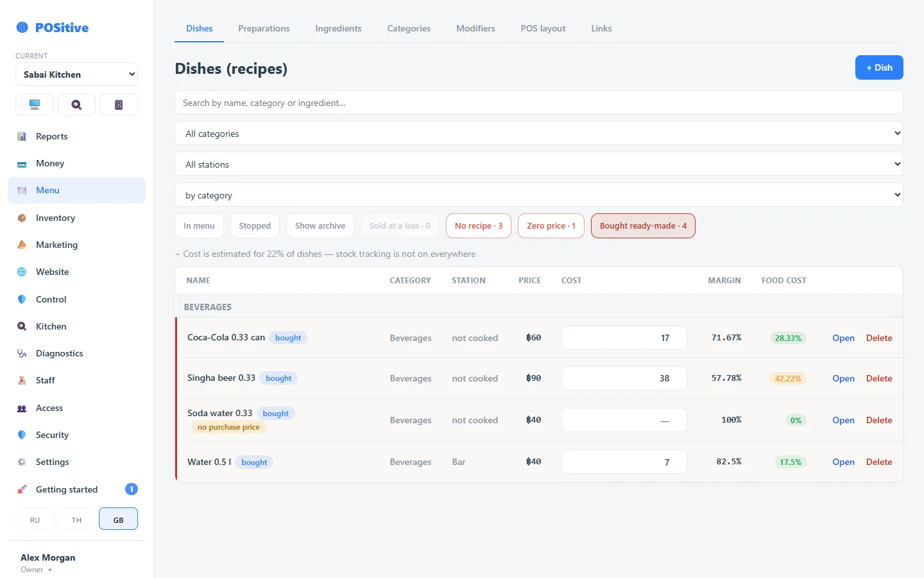Click the Kitchen magnifier icon
Viewport: 924px width, 578px height.
[22, 326]
